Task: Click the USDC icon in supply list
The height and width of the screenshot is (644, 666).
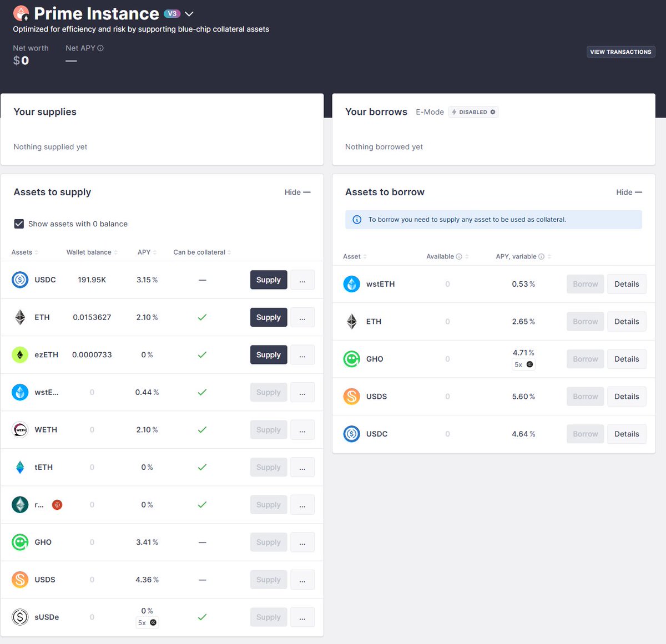Action: 20,280
